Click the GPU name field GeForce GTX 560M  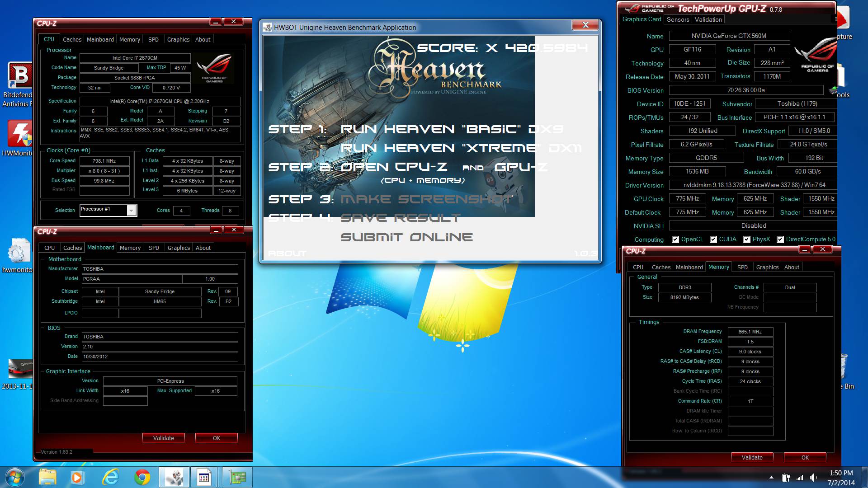pyautogui.click(x=729, y=36)
